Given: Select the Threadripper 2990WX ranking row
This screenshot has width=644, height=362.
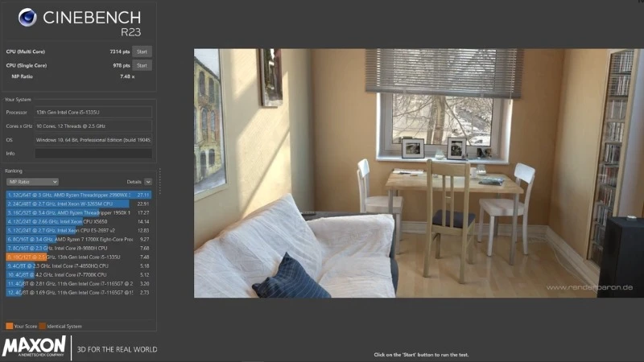Looking at the screenshot, I should [x=78, y=195].
